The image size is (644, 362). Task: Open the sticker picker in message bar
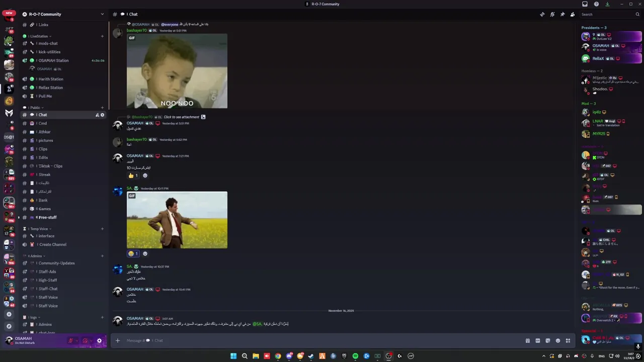point(548,340)
